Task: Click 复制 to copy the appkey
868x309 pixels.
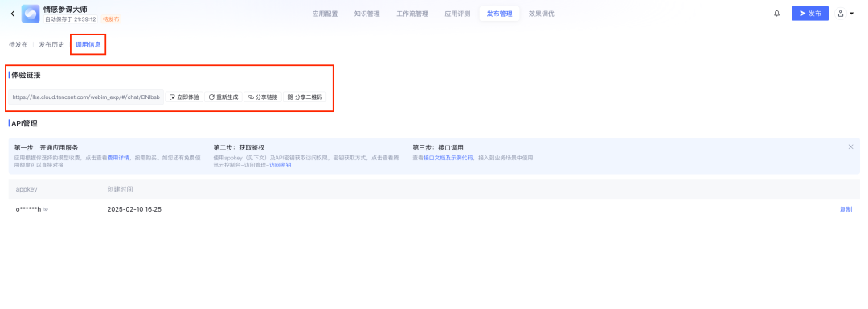Action: [845, 209]
